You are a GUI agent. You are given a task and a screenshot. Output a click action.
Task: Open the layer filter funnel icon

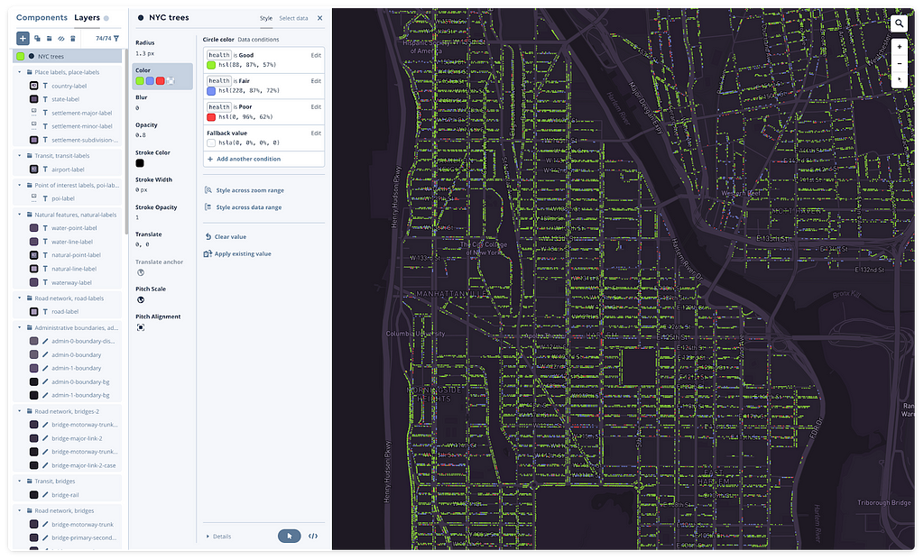pos(116,38)
